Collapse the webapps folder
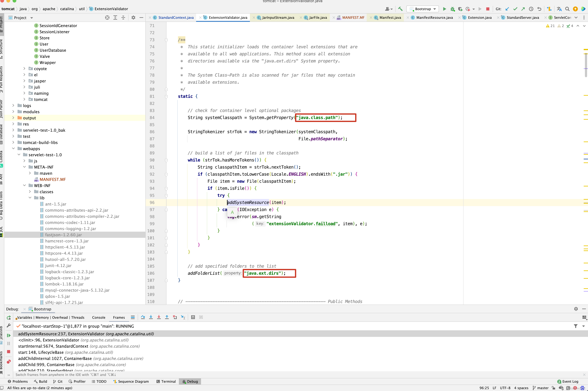The image size is (588, 391). [14, 149]
